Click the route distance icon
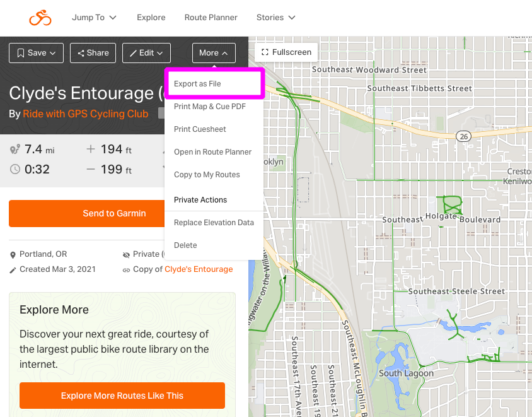 15,149
